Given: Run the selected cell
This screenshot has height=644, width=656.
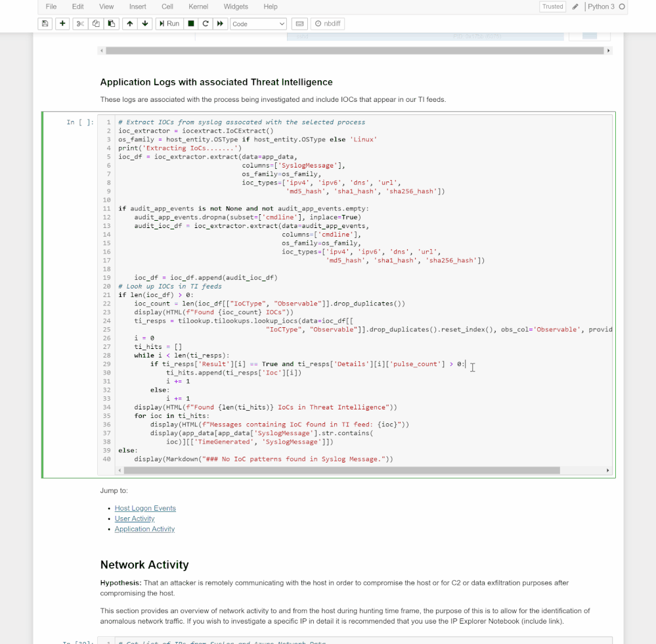Looking at the screenshot, I should (x=169, y=24).
